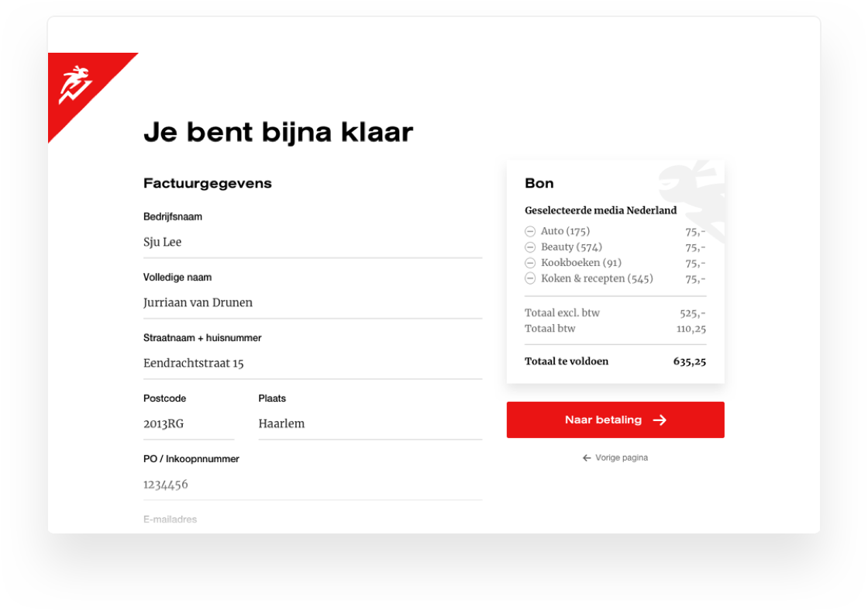Remove Kookboeken (91) from the receipt
Screen dimensions: 868x611
coord(530,263)
